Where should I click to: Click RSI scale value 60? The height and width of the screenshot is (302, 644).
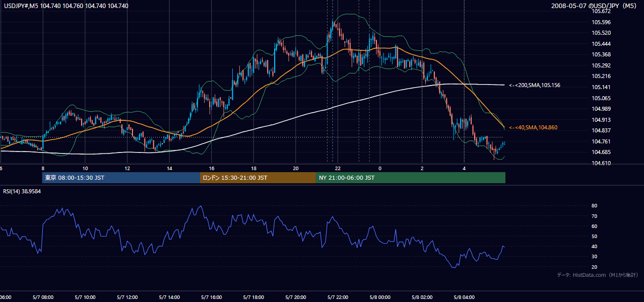pos(595,226)
